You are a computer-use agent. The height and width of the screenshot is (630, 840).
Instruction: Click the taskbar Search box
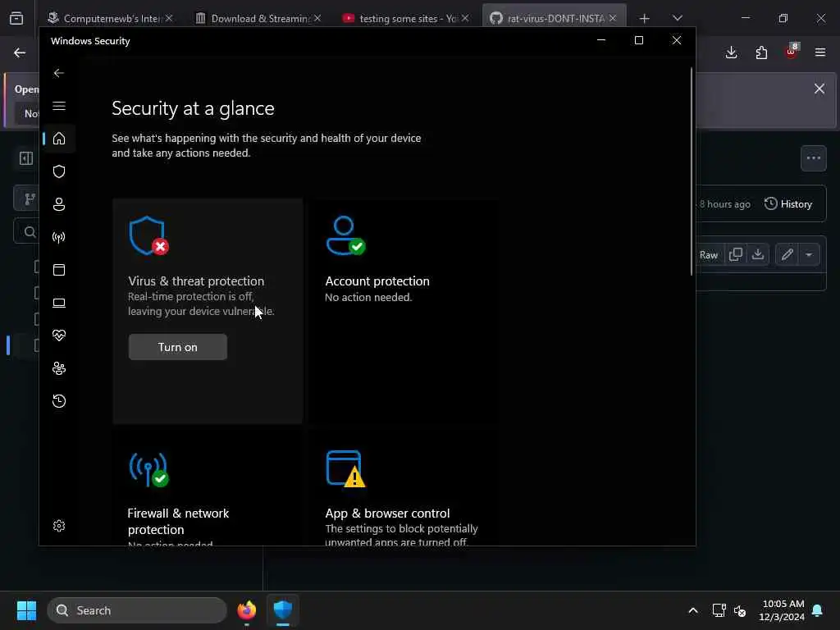click(x=137, y=610)
